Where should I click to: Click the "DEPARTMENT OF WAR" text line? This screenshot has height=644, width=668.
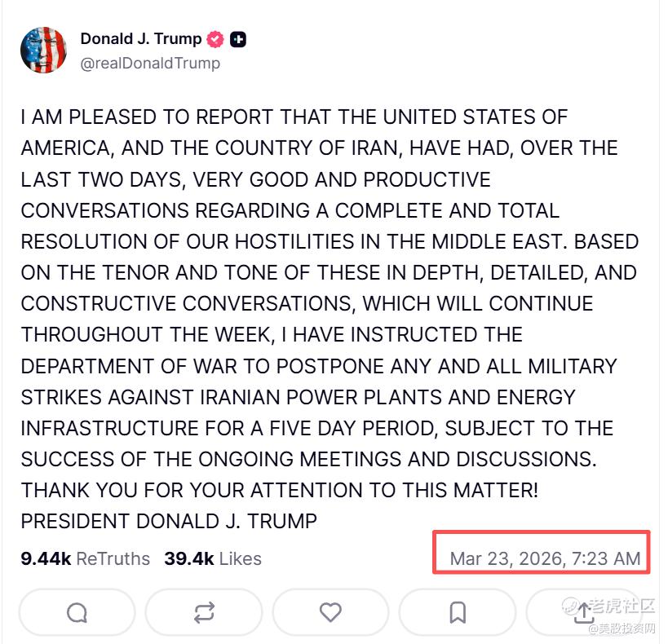tap(319, 366)
